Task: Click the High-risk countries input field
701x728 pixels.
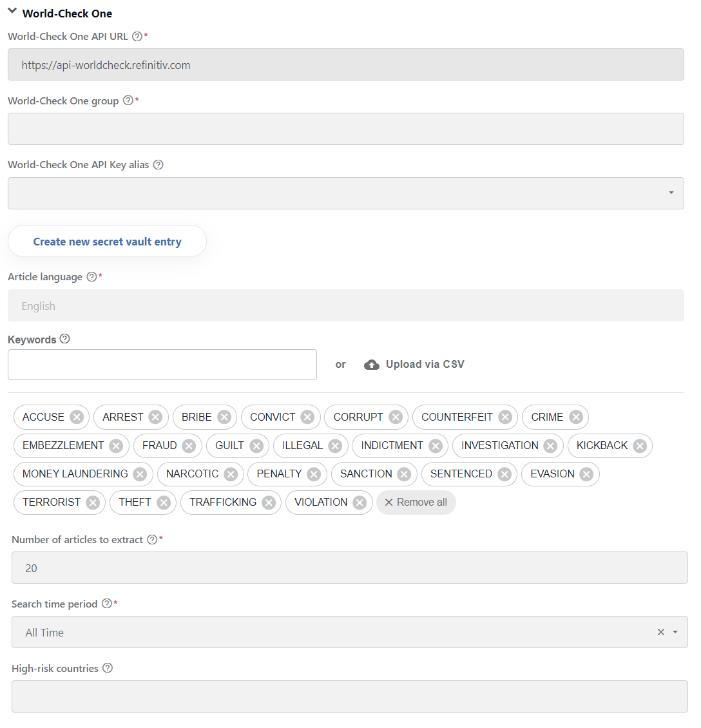Action: tap(350, 696)
